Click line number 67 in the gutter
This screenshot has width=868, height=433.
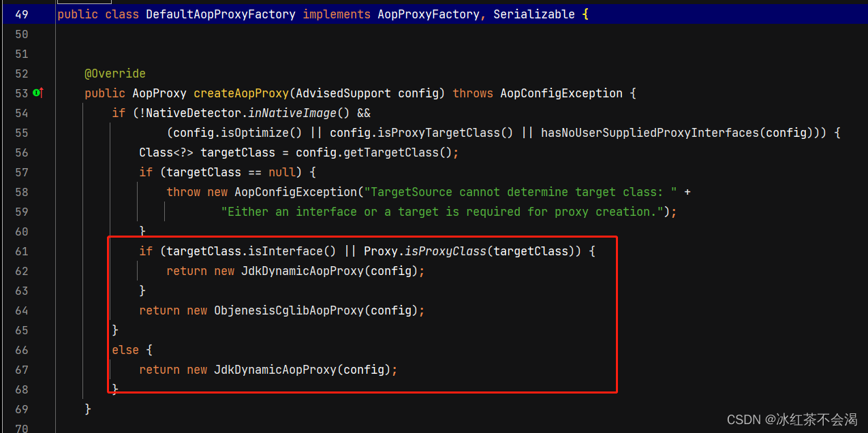click(x=21, y=370)
